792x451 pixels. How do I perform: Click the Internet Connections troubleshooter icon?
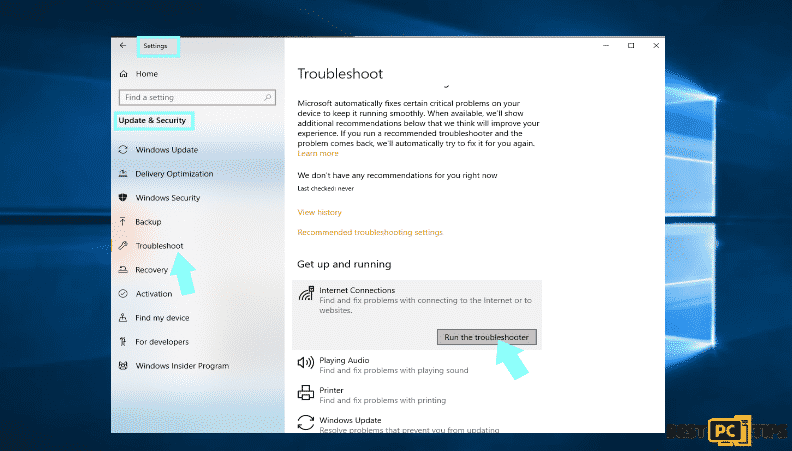point(306,293)
